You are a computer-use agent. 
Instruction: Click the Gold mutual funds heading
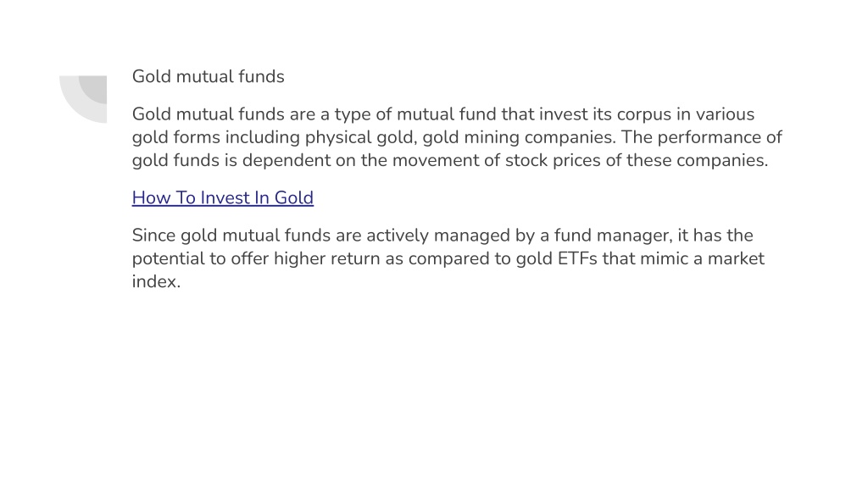(x=209, y=76)
